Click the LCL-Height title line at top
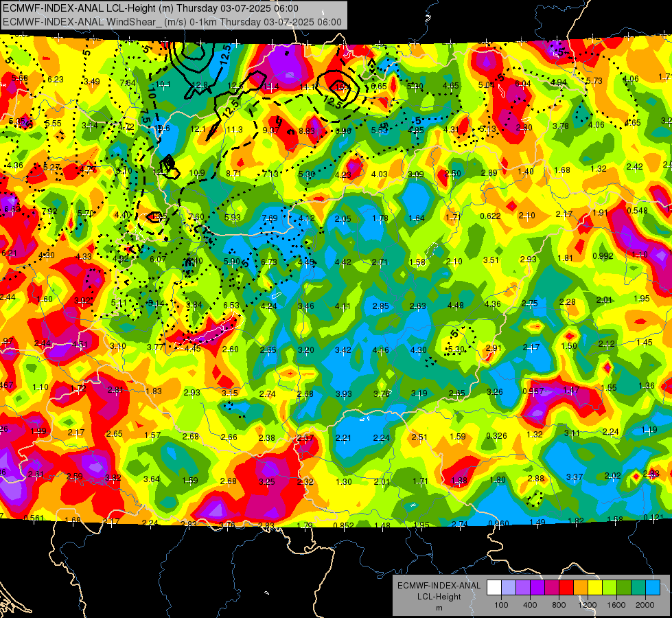The image size is (672, 618). pos(150,8)
